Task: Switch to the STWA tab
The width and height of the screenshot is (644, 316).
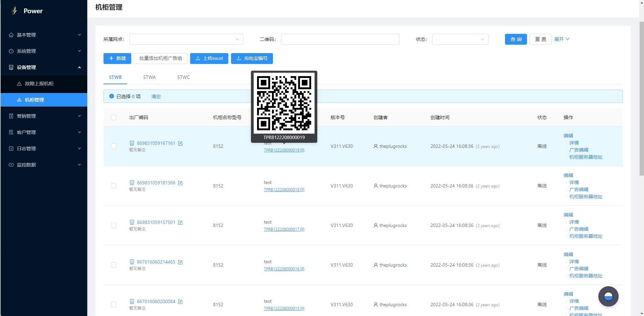Action: tap(149, 77)
